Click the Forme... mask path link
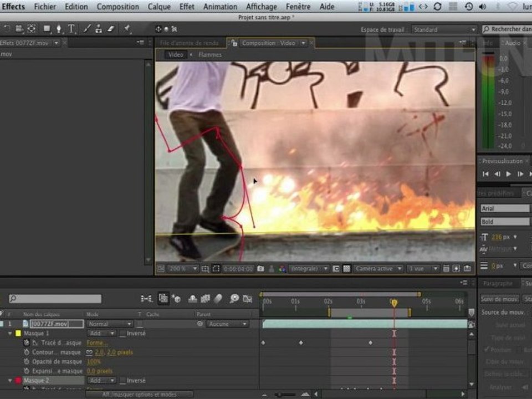The image size is (532, 399). coord(96,343)
